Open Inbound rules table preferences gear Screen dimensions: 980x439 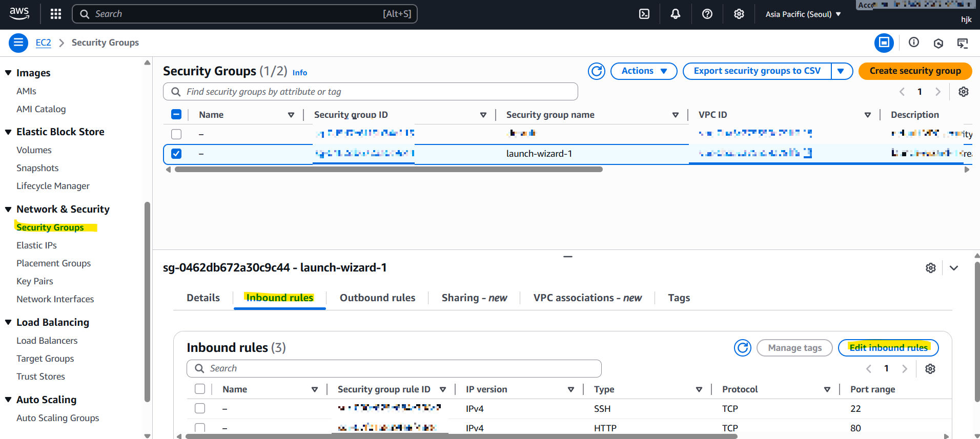(930, 369)
